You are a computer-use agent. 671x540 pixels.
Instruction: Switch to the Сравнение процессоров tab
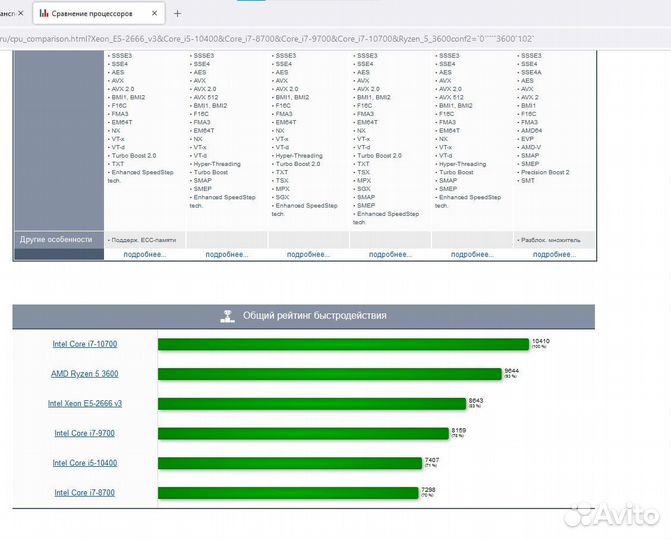98,14
